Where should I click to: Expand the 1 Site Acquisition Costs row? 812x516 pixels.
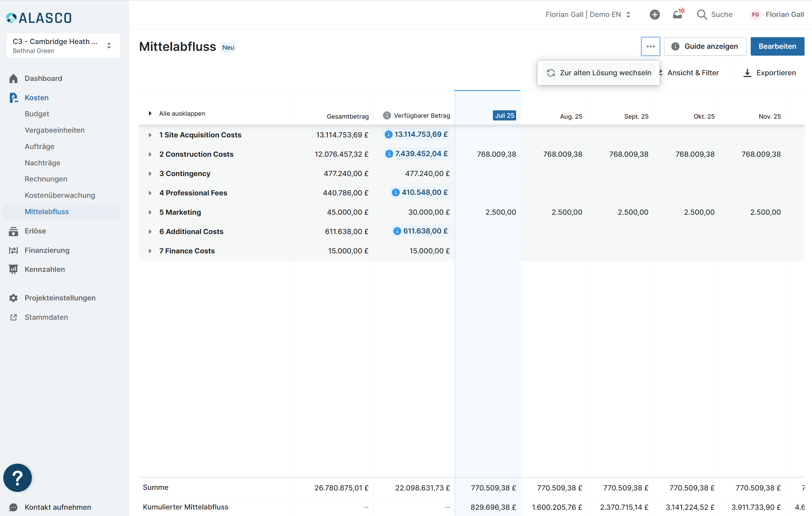coord(150,135)
